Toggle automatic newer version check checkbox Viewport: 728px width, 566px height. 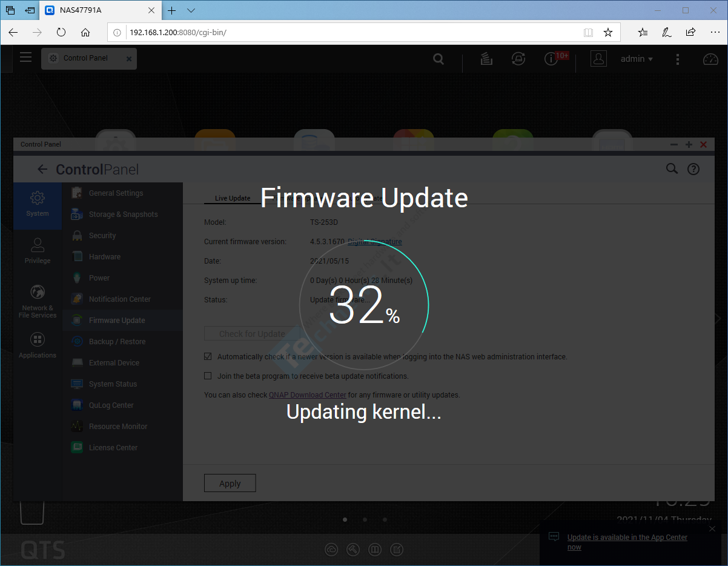point(208,357)
